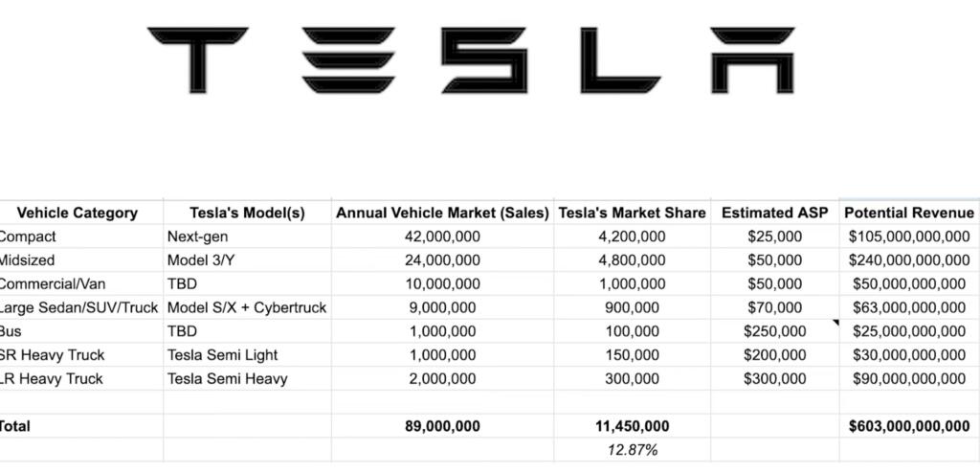Click the Tesla Semi Heavy cell

coord(227,379)
